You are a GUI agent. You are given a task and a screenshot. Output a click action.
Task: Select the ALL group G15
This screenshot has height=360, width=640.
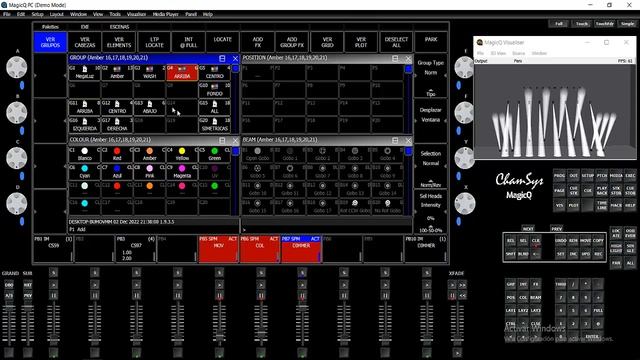(215, 107)
